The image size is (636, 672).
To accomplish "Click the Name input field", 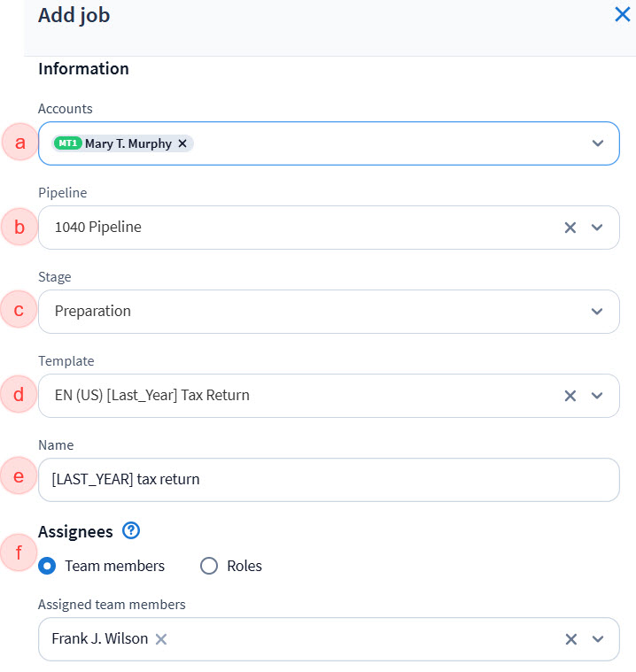I will 328,480.
